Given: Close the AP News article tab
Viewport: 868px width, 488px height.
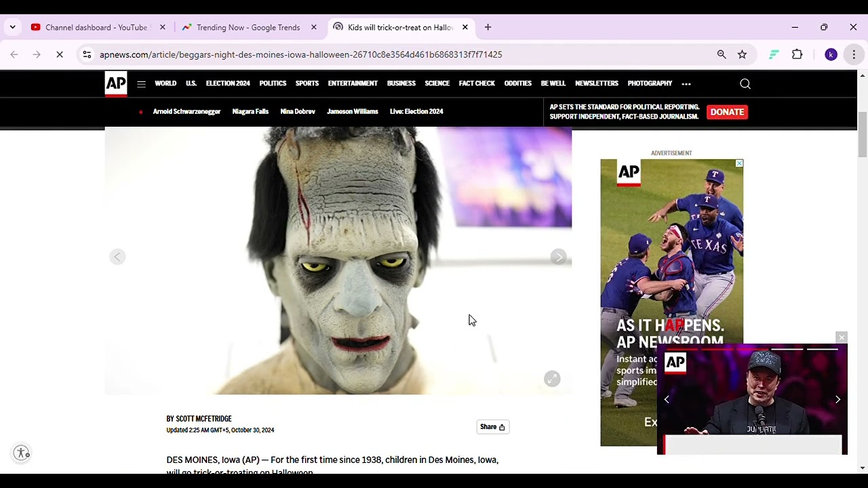Looking at the screenshot, I should click(x=465, y=27).
